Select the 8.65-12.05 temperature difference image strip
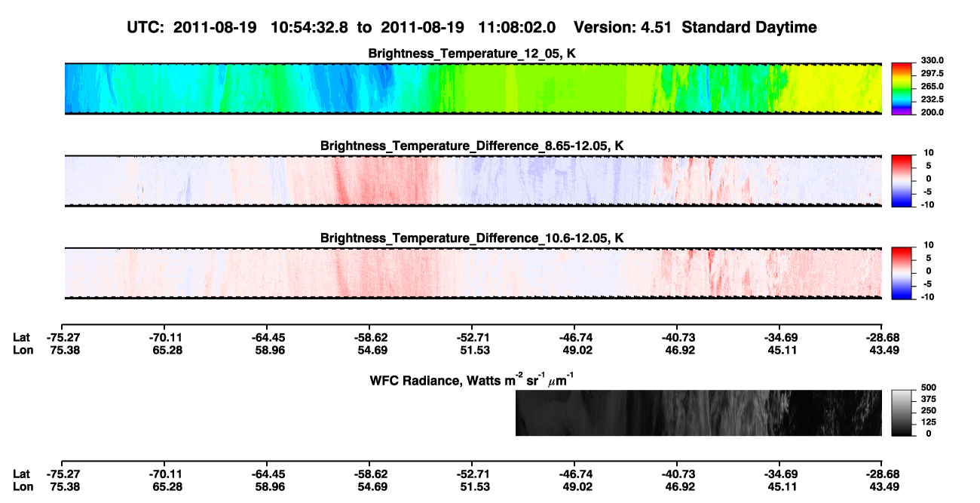This screenshot has height=503, width=980. (473, 180)
